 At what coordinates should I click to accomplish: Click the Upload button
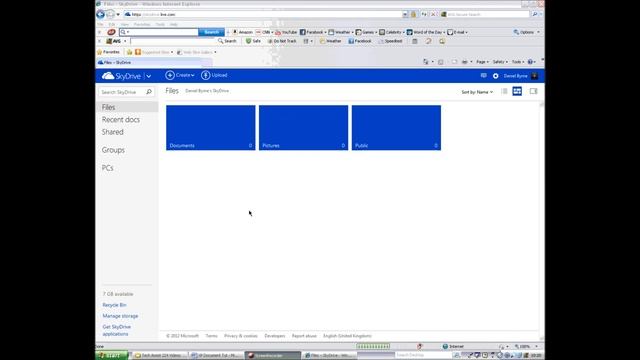(x=214, y=75)
